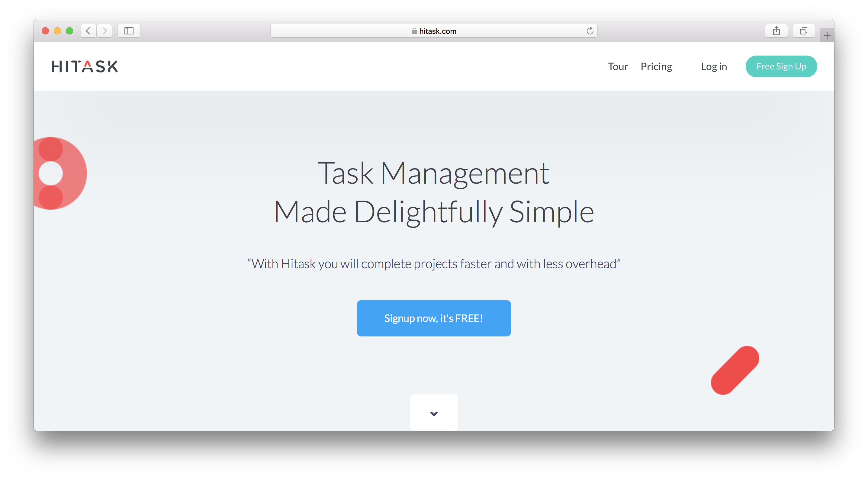
Task: Click the Pricing menu item
Action: [x=656, y=66]
